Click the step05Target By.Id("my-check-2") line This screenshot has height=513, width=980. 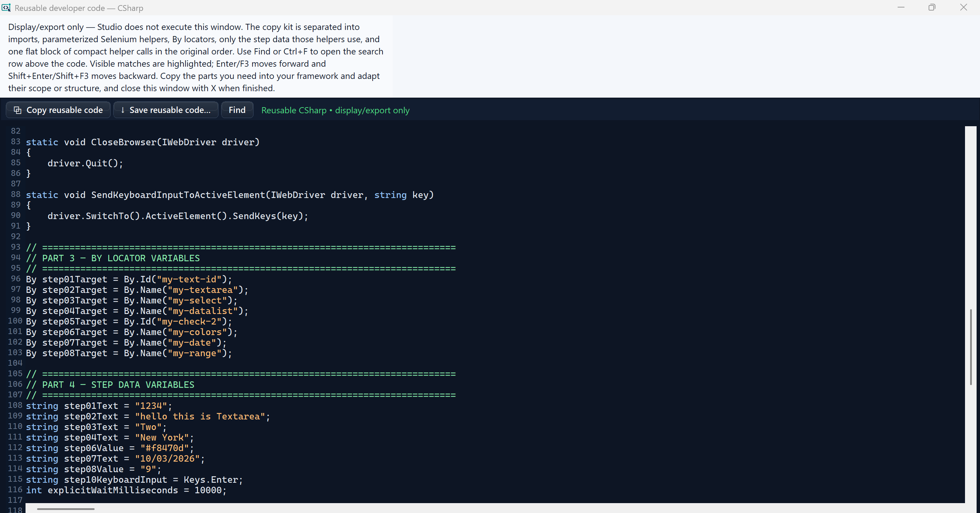[129, 321]
